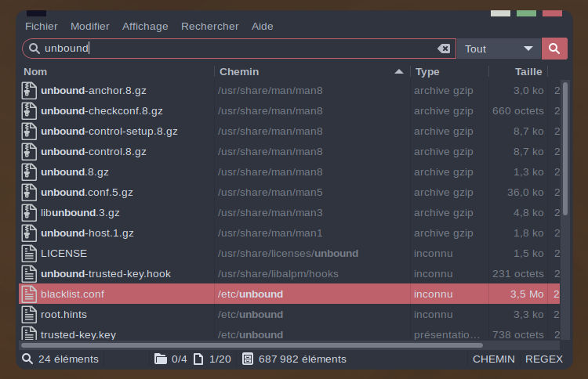The width and height of the screenshot is (588, 379).
Task: Click 687 982 éléments status text
Action: (x=303, y=359)
